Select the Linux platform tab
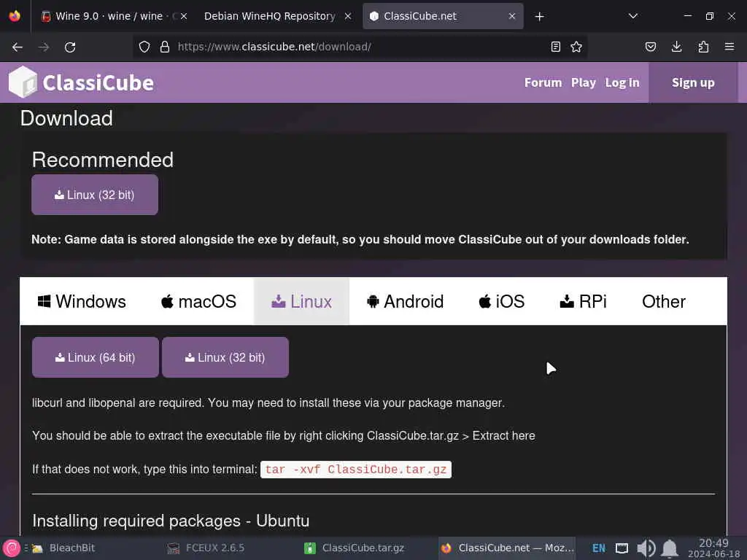The width and height of the screenshot is (747, 560). [301, 301]
